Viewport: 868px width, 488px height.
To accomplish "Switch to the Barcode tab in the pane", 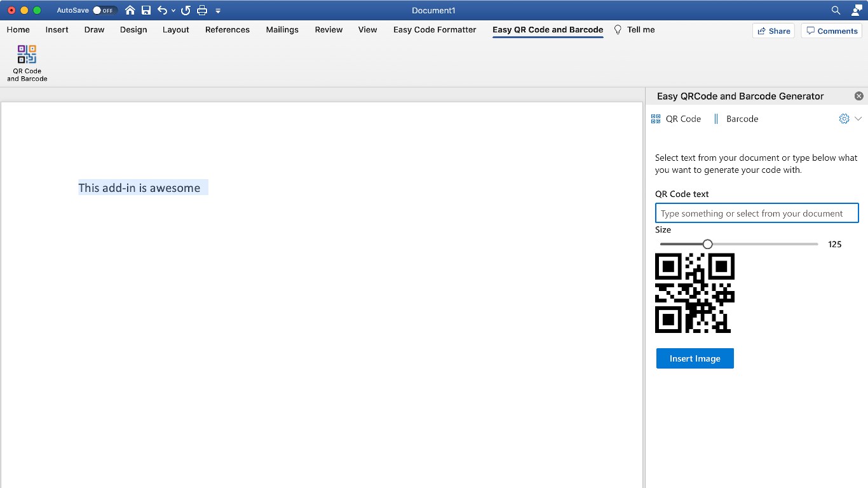I will click(x=736, y=119).
